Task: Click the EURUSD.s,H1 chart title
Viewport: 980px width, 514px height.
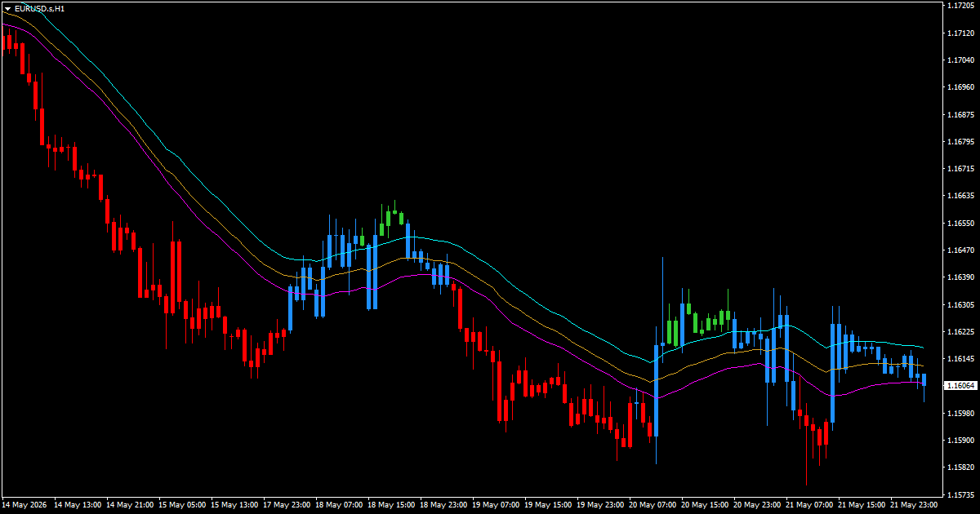Action: coord(39,8)
